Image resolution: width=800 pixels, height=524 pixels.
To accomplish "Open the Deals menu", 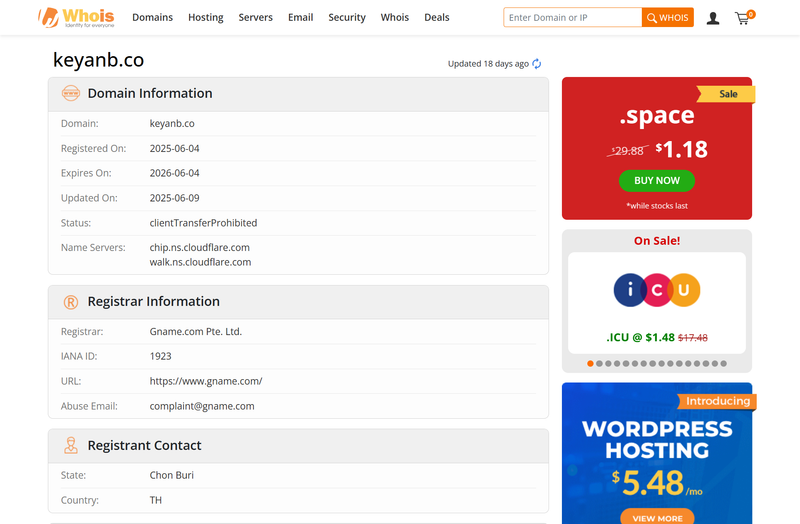I will (437, 17).
